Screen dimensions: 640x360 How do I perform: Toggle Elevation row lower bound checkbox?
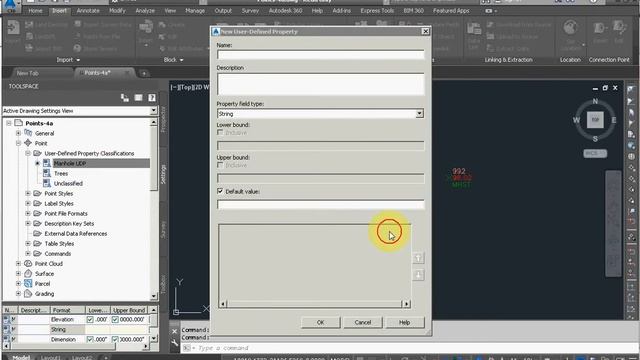coord(90,320)
